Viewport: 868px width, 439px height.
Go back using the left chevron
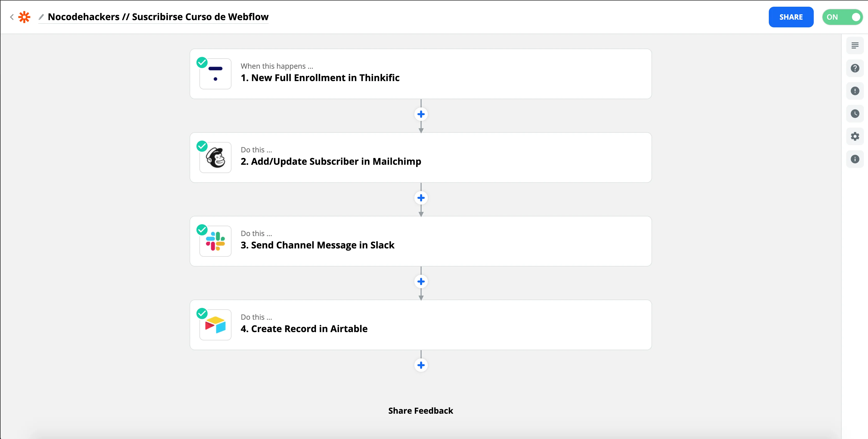12,17
